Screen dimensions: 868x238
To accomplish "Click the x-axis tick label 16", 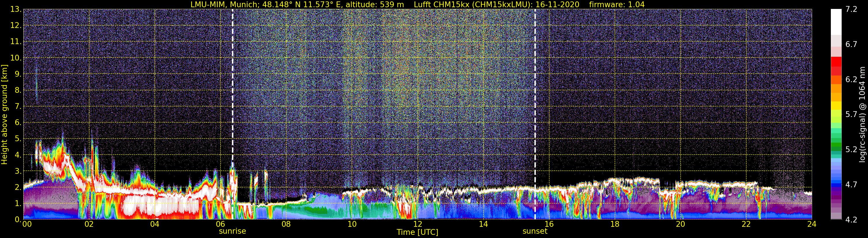I will [549, 224].
